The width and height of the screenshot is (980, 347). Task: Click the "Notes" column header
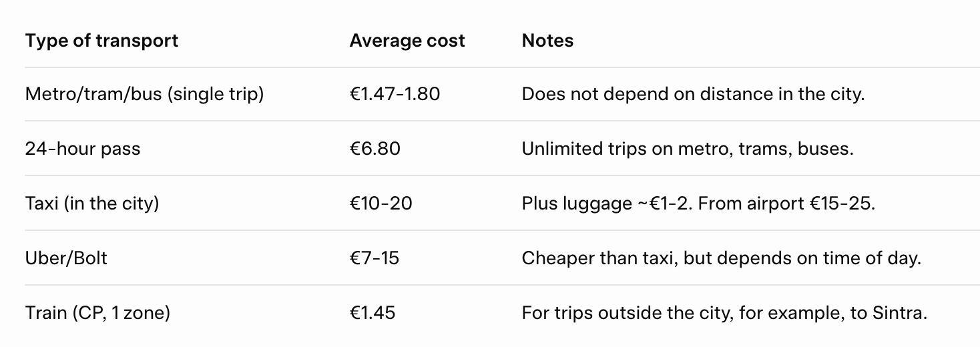click(547, 41)
